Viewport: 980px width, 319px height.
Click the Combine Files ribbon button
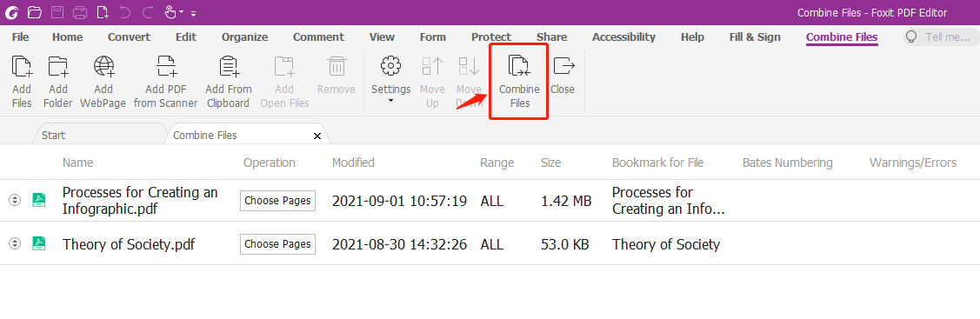(519, 83)
